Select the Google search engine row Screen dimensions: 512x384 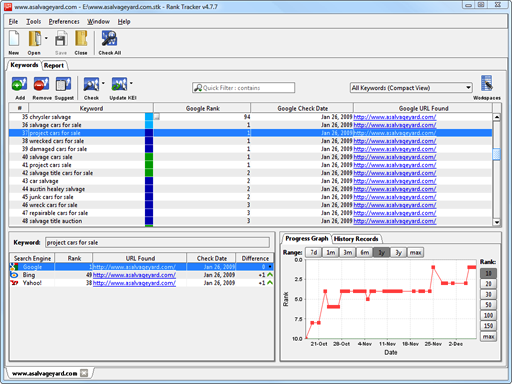[x=142, y=267]
